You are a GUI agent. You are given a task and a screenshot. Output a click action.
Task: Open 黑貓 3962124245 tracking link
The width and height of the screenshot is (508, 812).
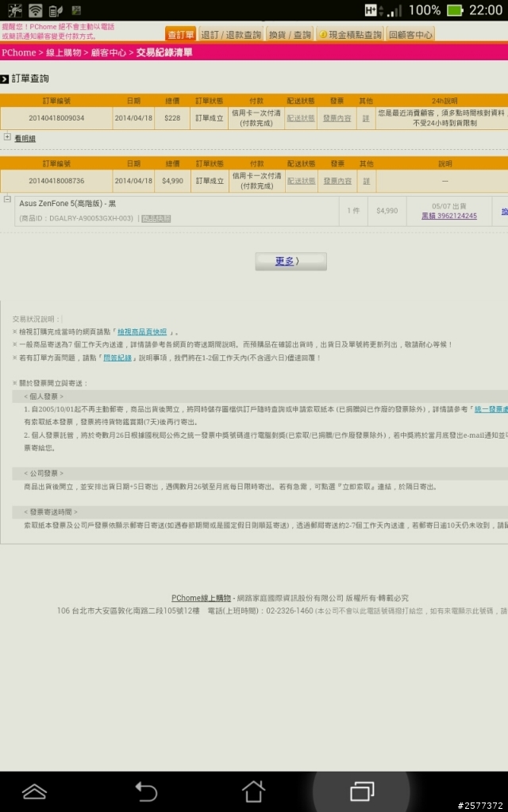[x=449, y=216]
